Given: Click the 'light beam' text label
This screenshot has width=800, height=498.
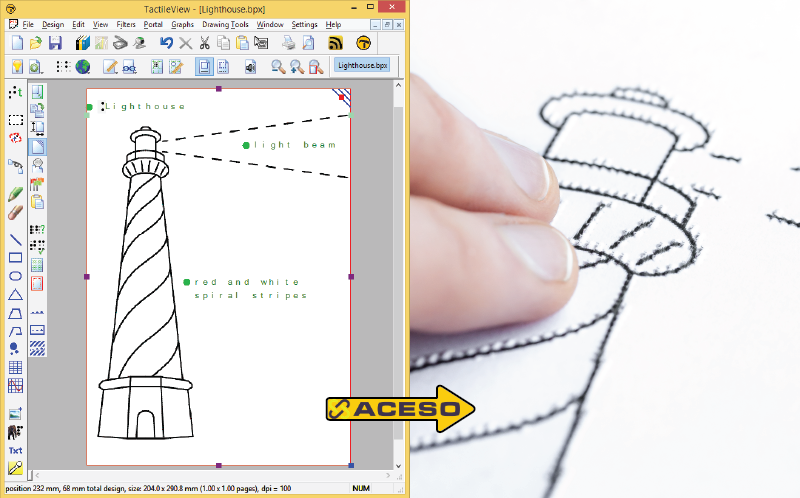Looking at the screenshot, I should (295, 145).
